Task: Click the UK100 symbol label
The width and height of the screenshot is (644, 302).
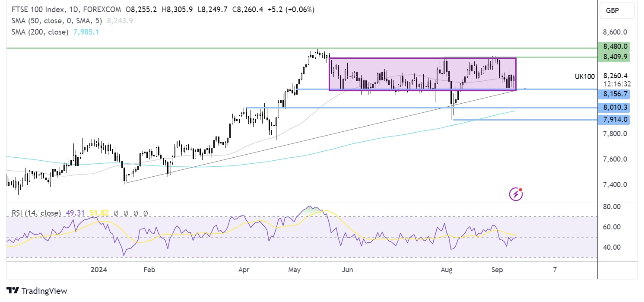Action: click(584, 76)
